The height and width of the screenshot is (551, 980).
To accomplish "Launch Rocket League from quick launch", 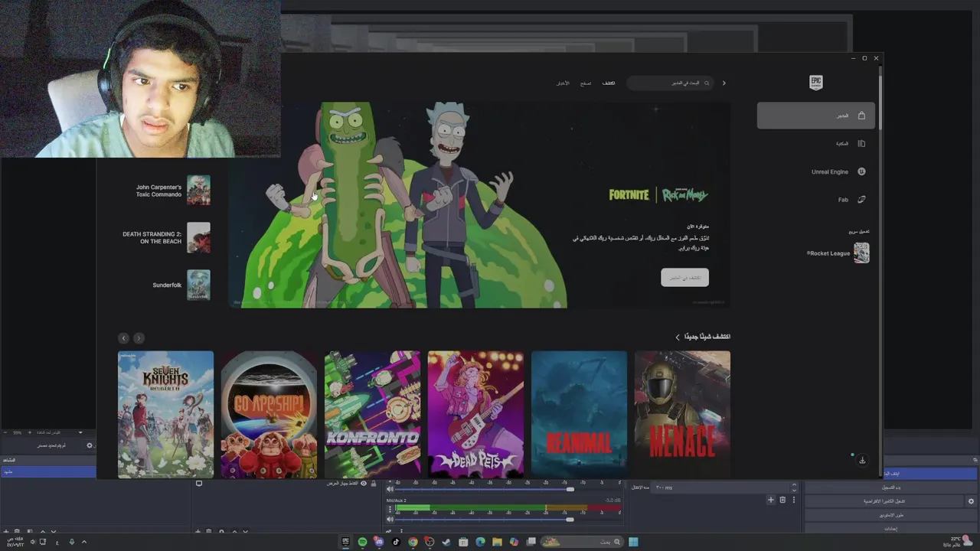I will point(838,253).
